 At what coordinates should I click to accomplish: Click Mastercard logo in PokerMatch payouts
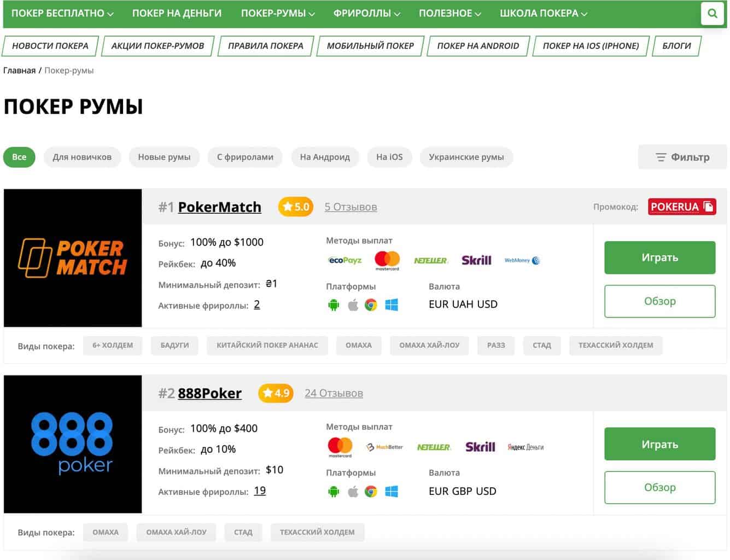(x=387, y=260)
